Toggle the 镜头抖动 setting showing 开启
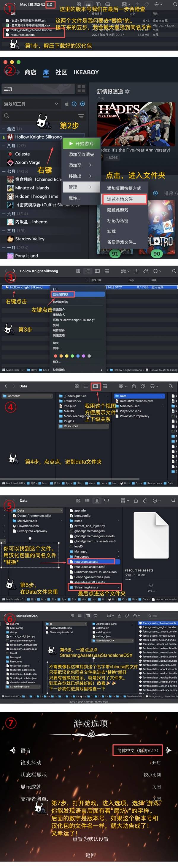 tap(156, 762)
